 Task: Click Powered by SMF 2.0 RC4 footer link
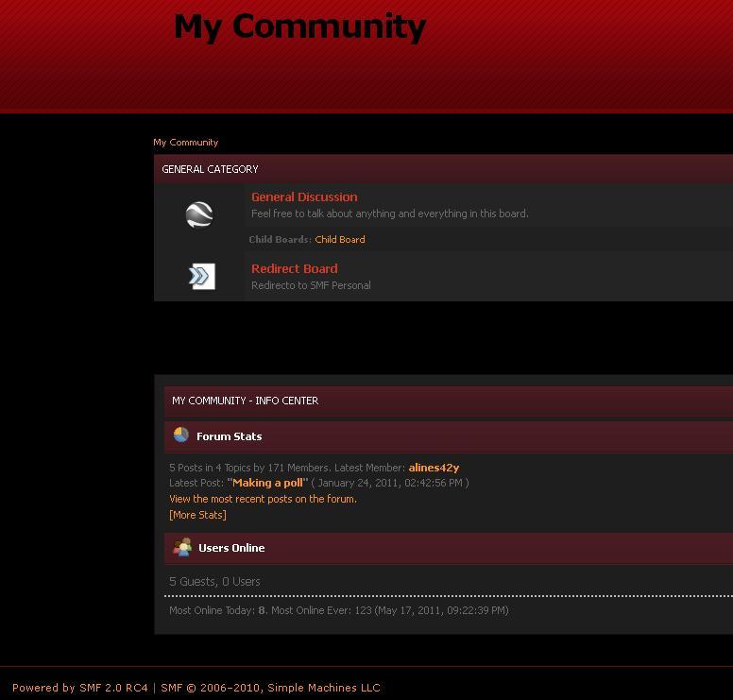[80, 688]
